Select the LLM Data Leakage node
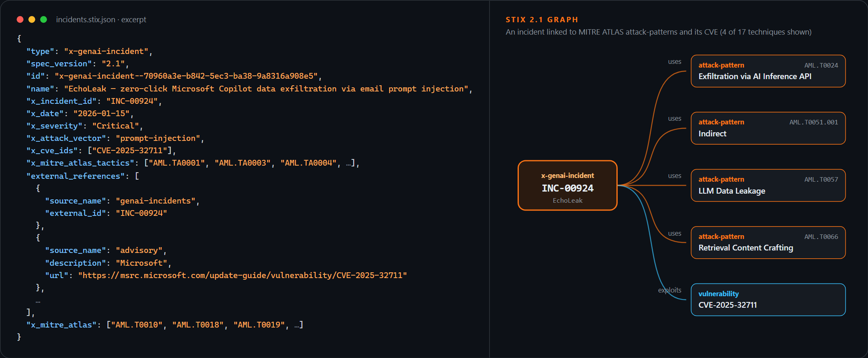The height and width of the screenshot is (358, 868). (x=768, y=185)
